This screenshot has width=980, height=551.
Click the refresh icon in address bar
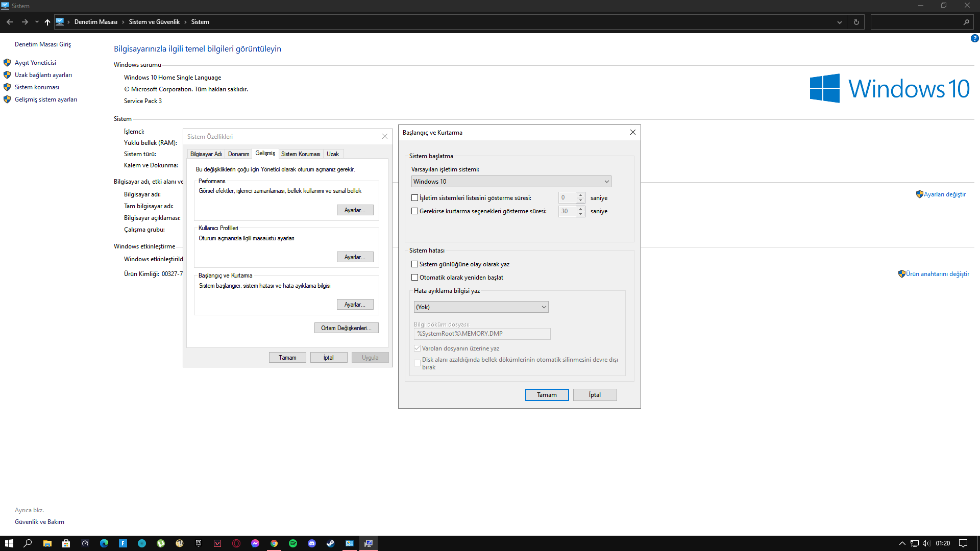856,22
